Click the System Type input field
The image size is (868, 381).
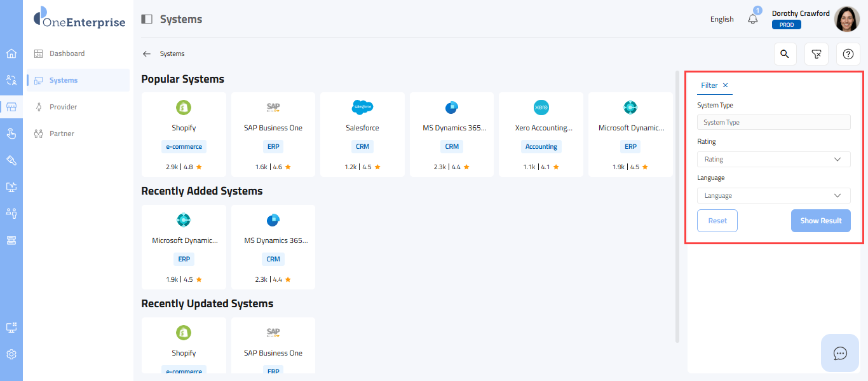click(x=773, y=122)
